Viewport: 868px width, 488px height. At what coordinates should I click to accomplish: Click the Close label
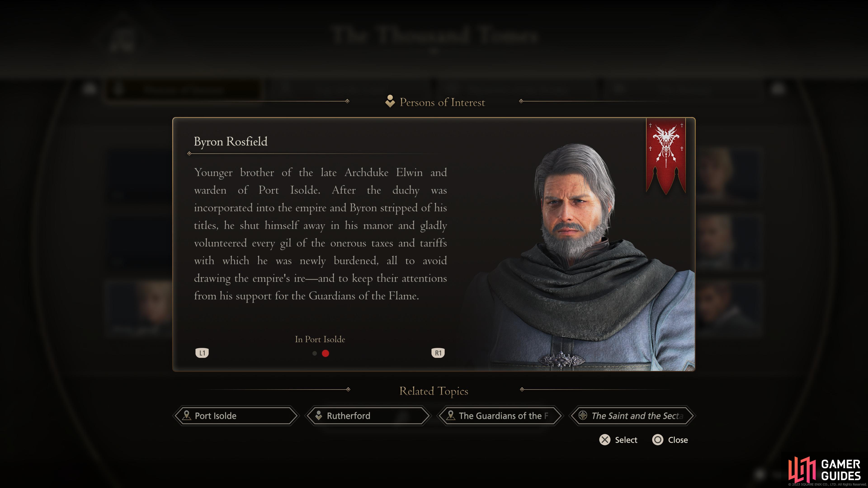tap(678, 440)
